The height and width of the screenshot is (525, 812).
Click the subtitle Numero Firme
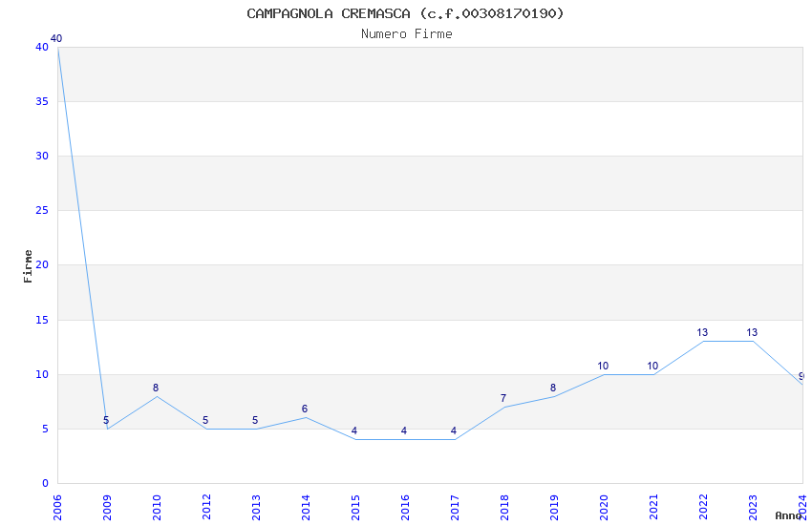pyautogui.click(x=407, y=34)
